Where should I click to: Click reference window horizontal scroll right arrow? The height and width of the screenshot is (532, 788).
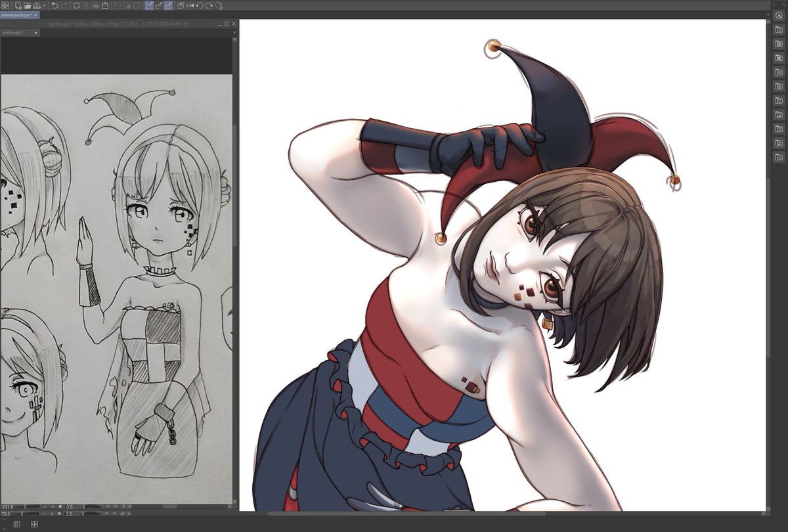click(x=229, y=506)
